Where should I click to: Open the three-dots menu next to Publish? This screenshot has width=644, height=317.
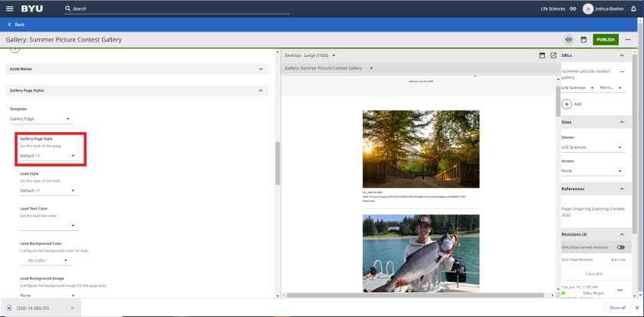point(628,39)
